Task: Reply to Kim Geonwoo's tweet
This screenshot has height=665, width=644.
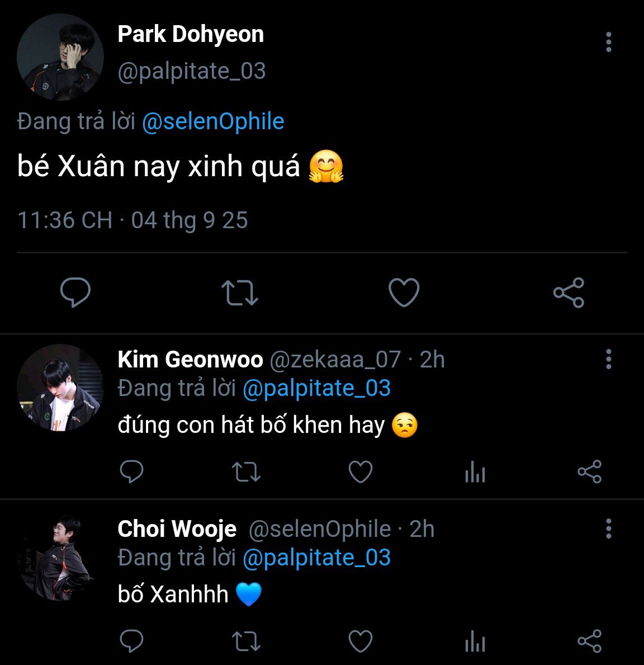Action: pos(132,472)
